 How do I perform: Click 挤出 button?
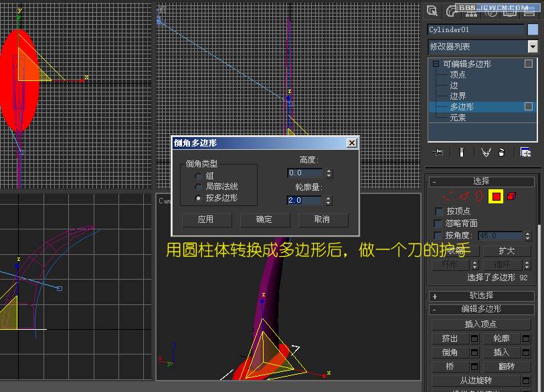450,338
